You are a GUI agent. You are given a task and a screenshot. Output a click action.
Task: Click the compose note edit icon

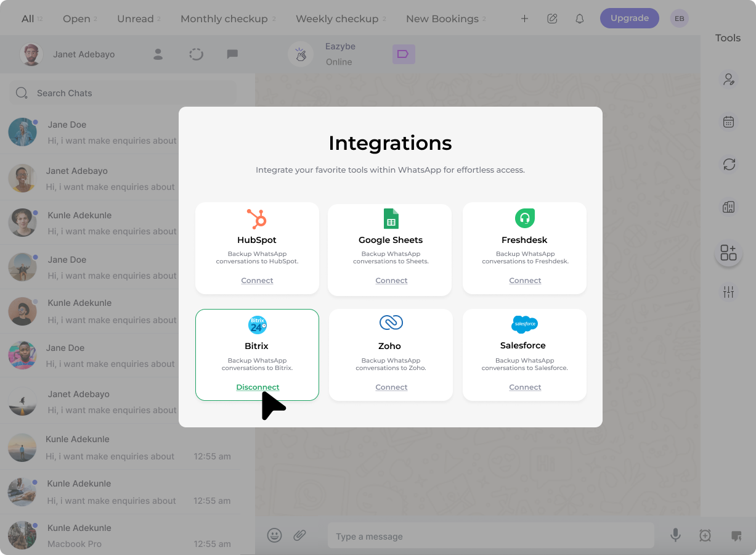coord(552,18)
